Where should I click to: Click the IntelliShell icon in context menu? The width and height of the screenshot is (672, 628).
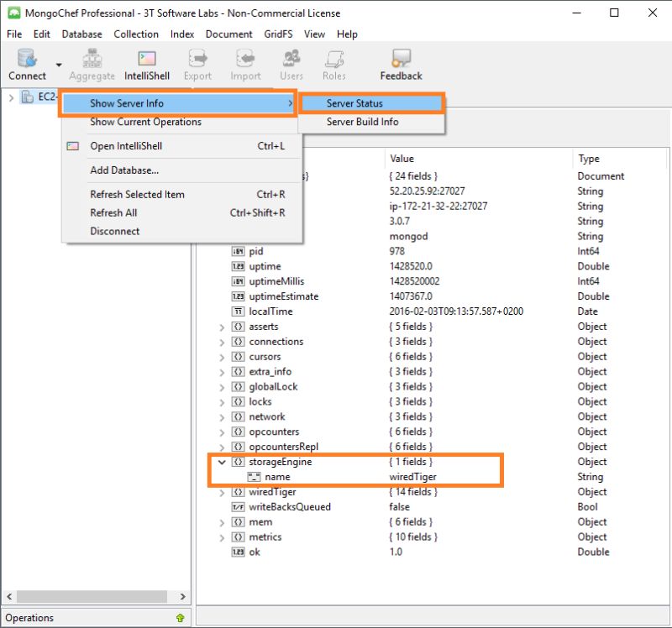(x=72, y=146)
